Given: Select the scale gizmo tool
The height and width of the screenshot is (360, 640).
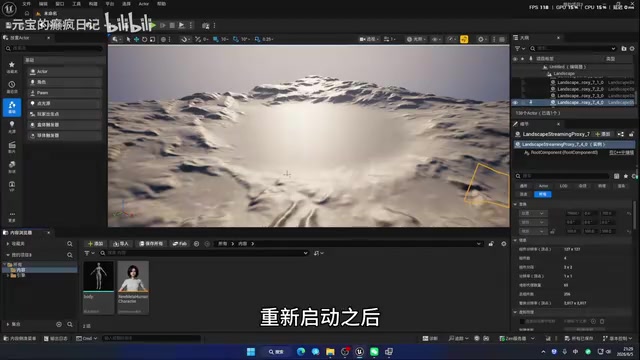Looking at the screenshot, I should click(152, 39).
